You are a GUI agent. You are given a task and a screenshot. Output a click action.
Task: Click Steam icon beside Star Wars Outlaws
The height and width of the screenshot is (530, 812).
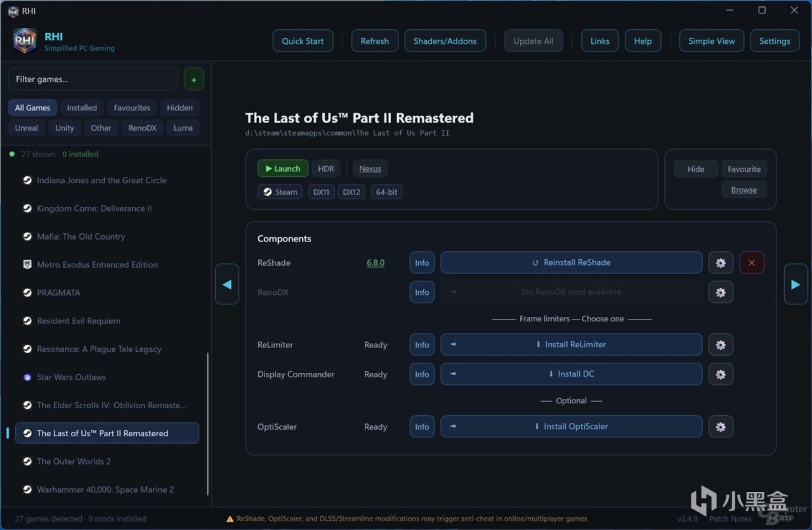(x=27, y=377)
